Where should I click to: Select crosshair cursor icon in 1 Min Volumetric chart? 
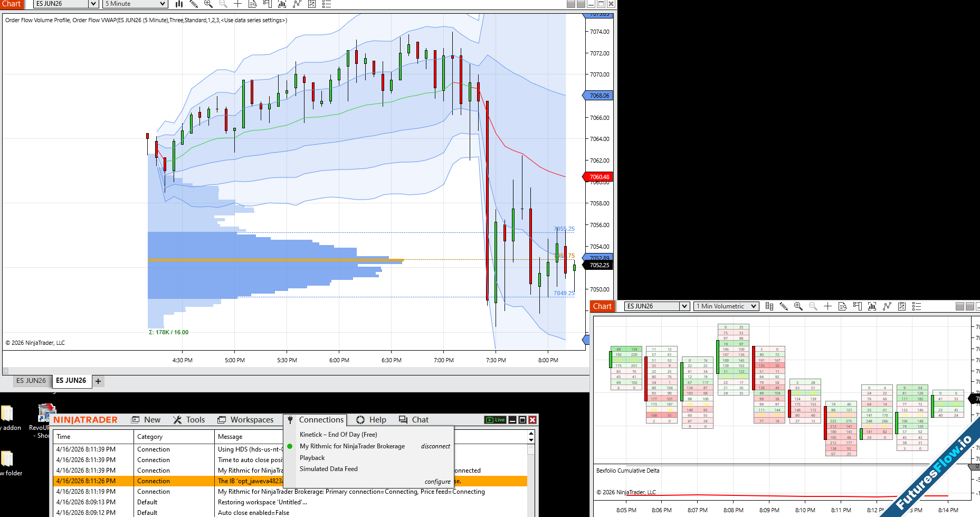click(x=827, y=306)
